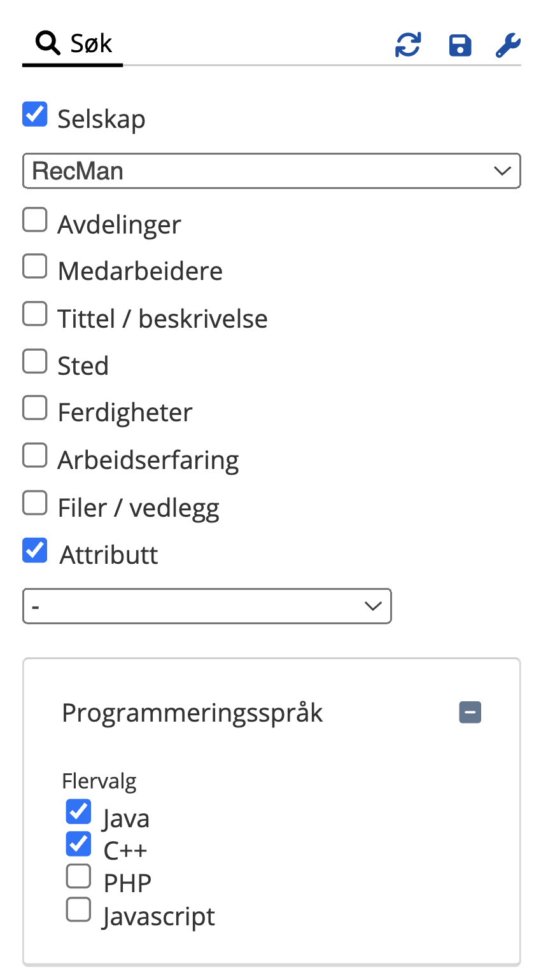This screenshot has height=980, width=541.
Task: Open settings via the wrench icon
Action: pos(508,45)
